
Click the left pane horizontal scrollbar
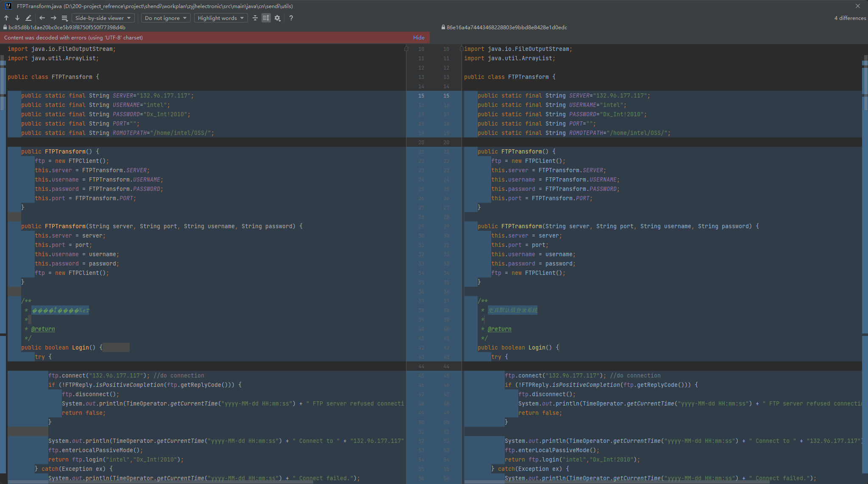click(x=161, y=482)
